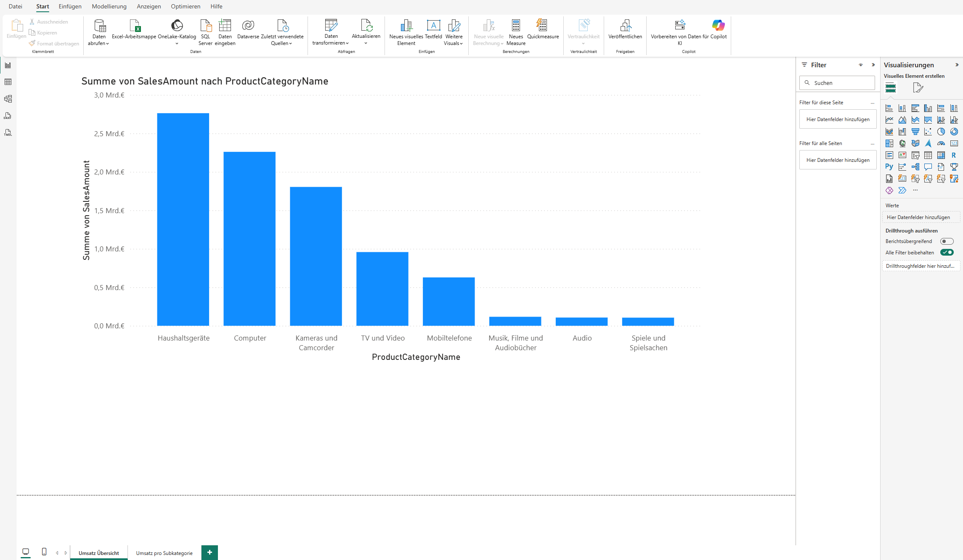Screen dimensions: 963x560
Task: Select the funnel chart visual
Action: (915, 132)
